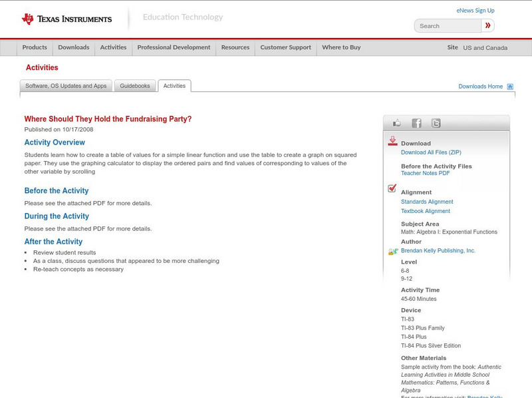Click Download All Files (ZIP) link

pos(431,152)
